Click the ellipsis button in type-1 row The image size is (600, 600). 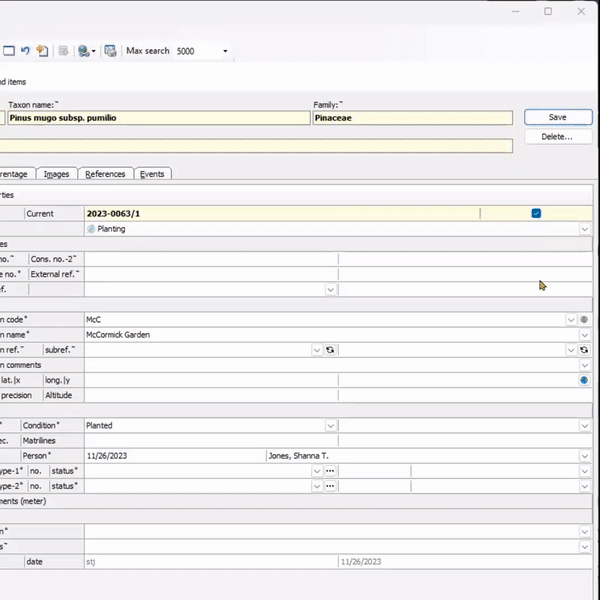330,471
